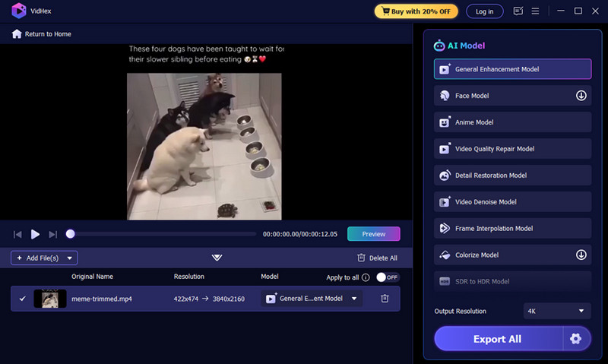Skip to previous frame icon
Image resolution: width=608 pixels, height=364 pixels.
[17, 234]
